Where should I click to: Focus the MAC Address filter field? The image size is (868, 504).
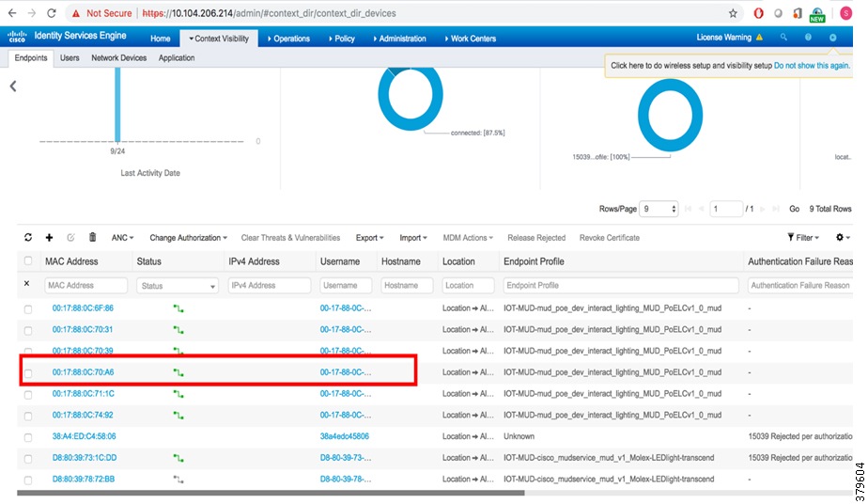(x=85, y=285)
